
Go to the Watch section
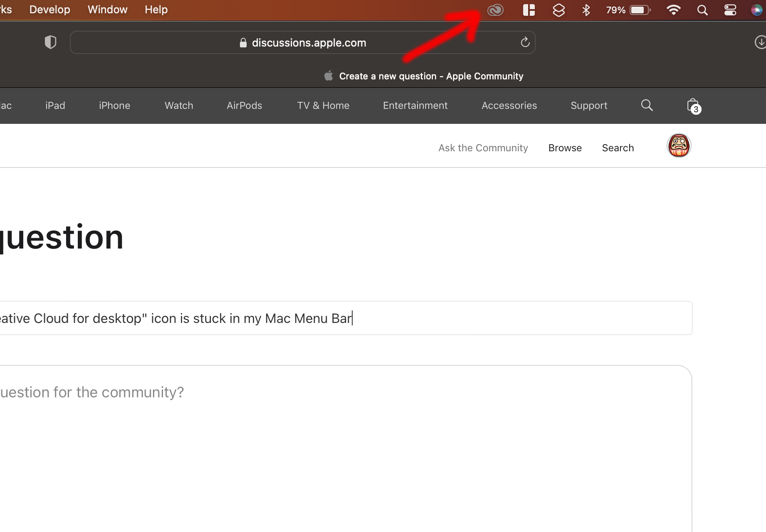click(179, 106)
